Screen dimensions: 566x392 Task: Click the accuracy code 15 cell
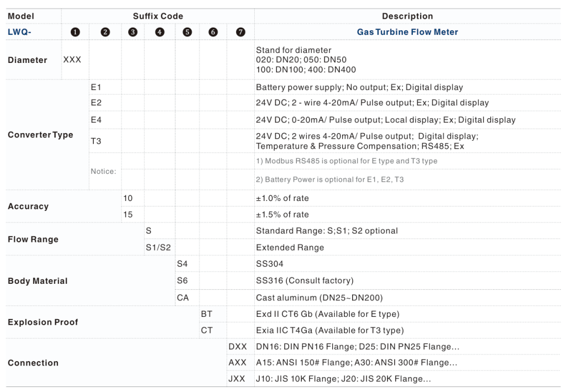[128, 214]
